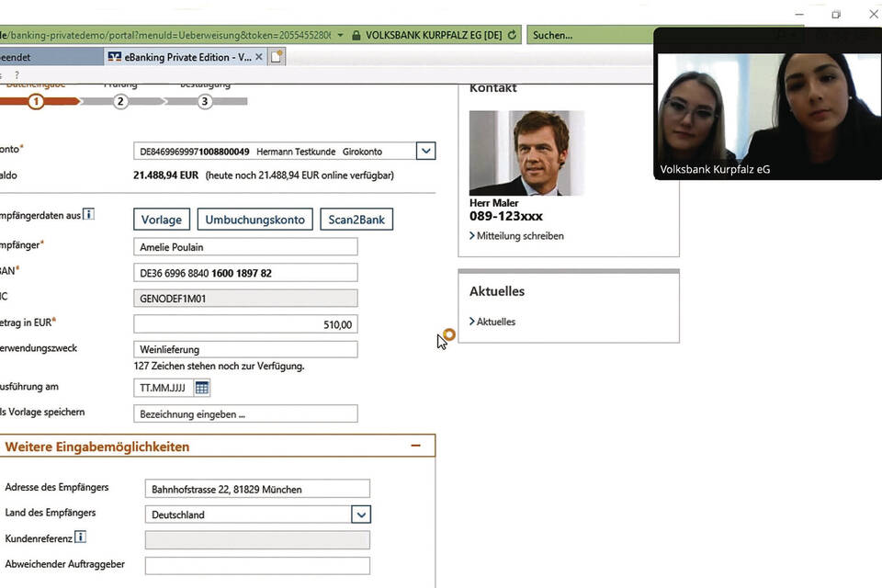Click the Saldo amount 21.488,94 EUR
The image size is (882, 588).
(x=166, y=175)
